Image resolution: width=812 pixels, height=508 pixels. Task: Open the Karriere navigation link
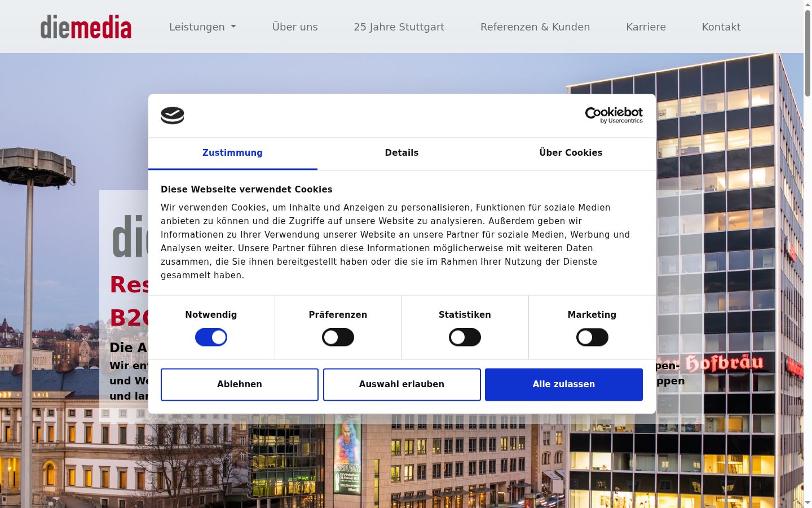[x=646, y=27]
